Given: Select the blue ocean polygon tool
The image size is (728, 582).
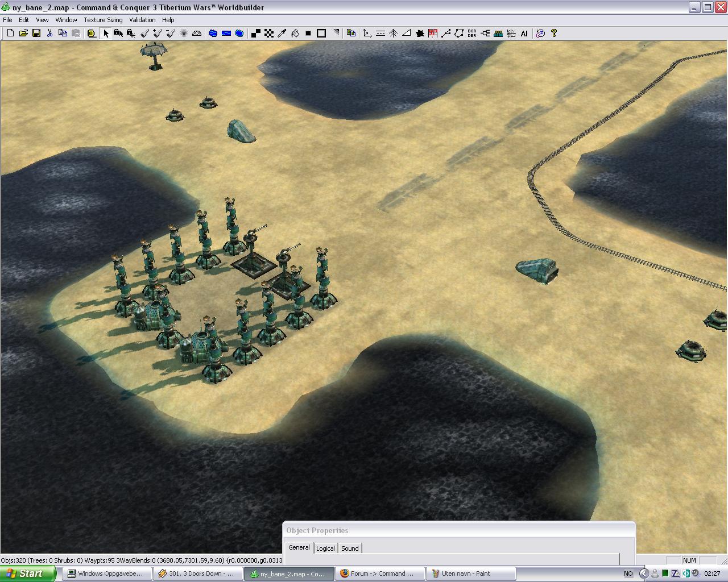Looking at the screenshot, I should [x=239, y=34].
